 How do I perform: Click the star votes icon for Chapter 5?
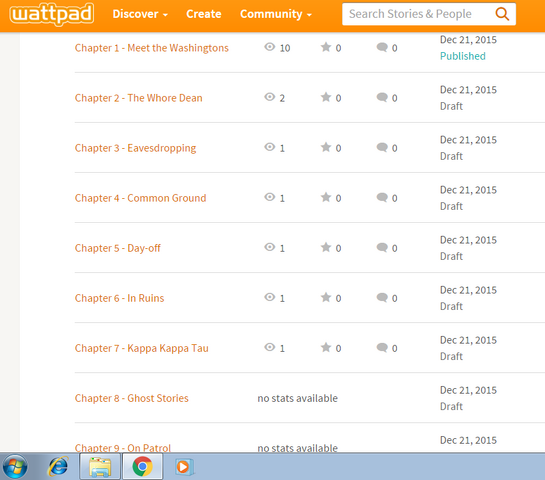tap(326, 247)
